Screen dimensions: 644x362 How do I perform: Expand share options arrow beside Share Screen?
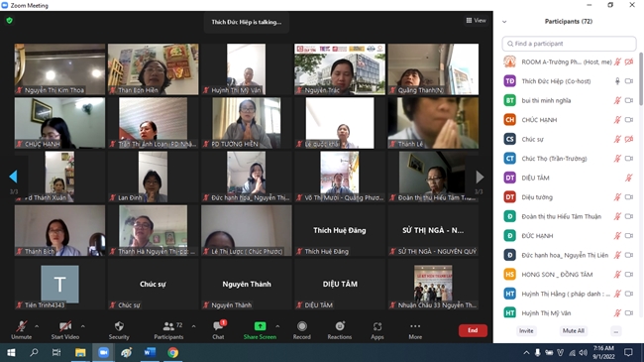click(x=277, y=326)
